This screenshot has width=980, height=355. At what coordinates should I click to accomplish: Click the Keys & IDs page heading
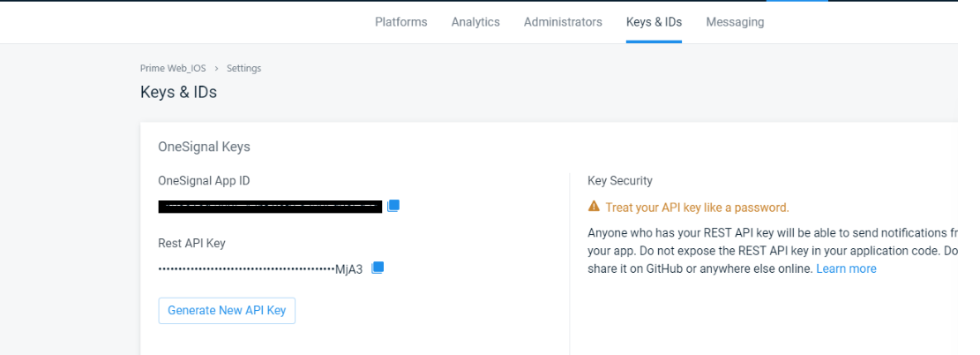[x=178, y=92]
